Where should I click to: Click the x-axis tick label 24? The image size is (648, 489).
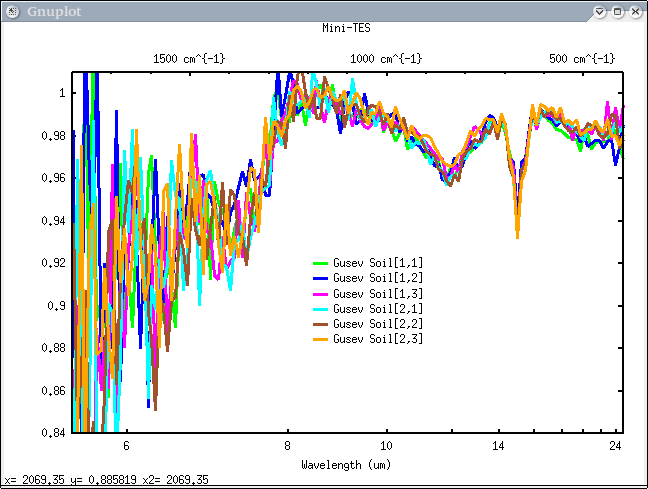(x=615, y=446)
